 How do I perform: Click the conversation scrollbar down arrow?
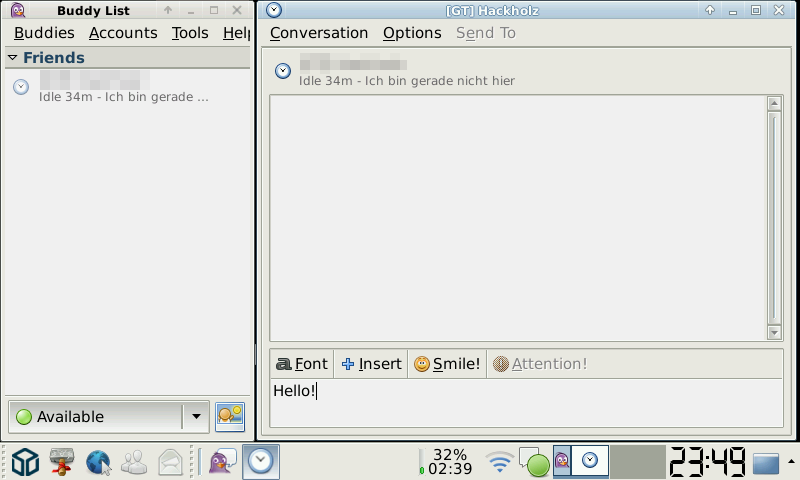[x=774, y=333]
